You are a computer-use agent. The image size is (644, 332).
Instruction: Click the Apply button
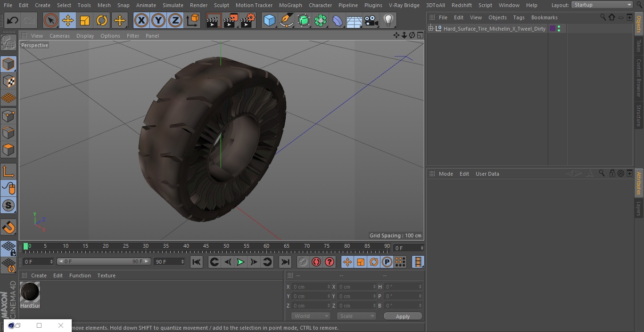click(x=403, y=316)
